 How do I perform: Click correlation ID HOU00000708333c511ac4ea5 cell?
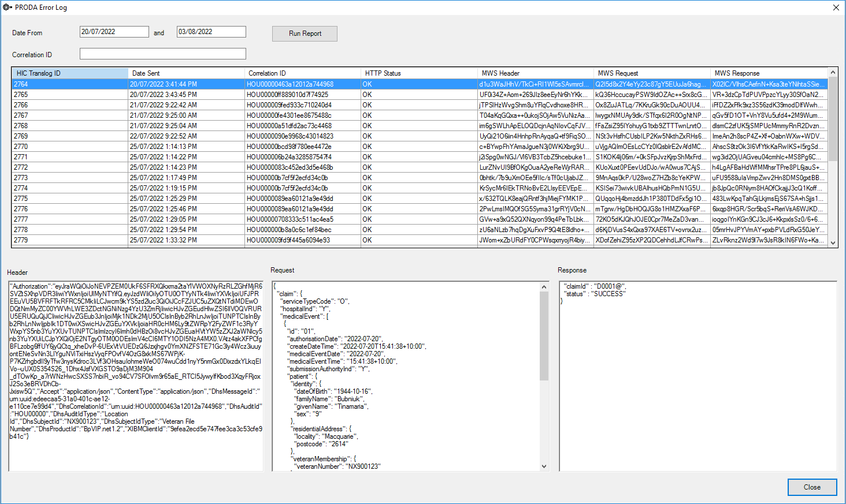pos(303,219)
